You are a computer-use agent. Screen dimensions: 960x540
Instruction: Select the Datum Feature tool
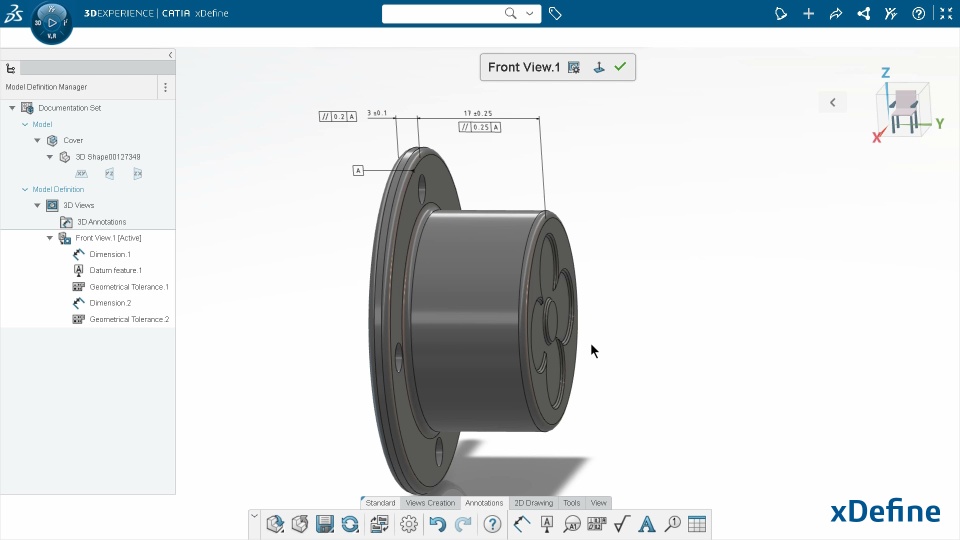[x=547, y=524]
